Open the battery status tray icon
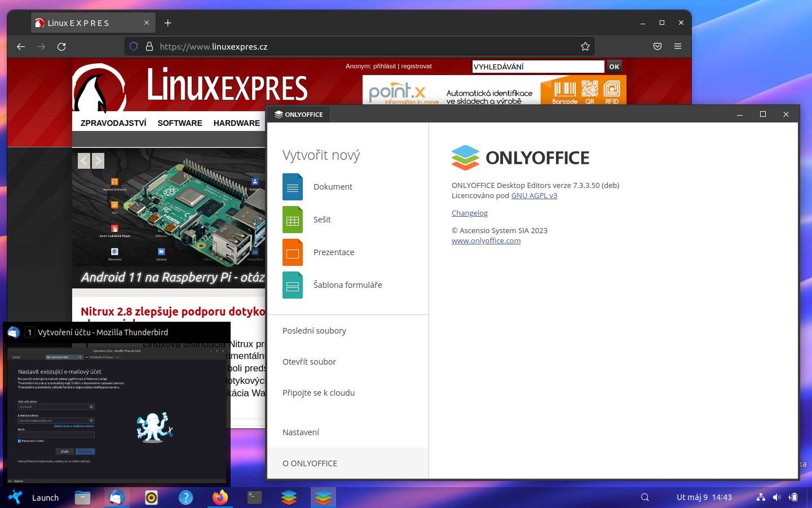This screenshot has width=812, height=508. pos(793,497)
